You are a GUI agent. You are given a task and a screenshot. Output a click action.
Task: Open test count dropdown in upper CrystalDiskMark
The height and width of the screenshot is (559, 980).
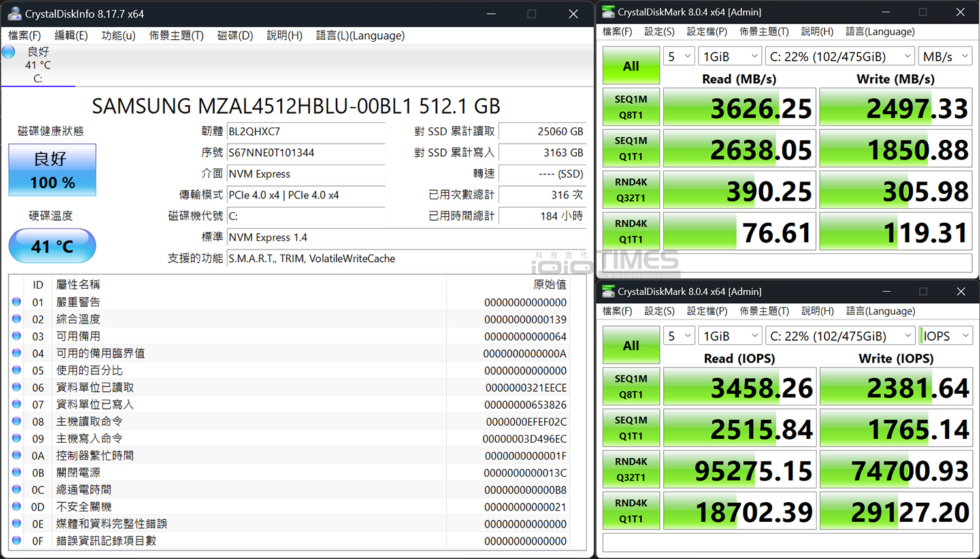coord(679,57)
